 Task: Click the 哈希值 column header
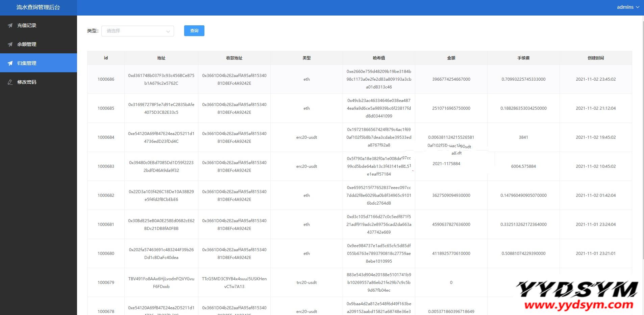(379, 58)
